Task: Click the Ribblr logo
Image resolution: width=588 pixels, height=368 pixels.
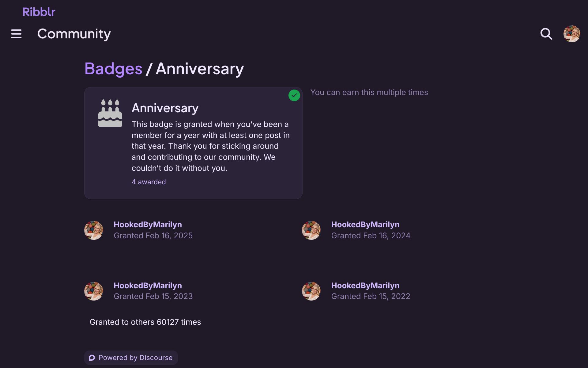Action: click(x=39, y=12)
